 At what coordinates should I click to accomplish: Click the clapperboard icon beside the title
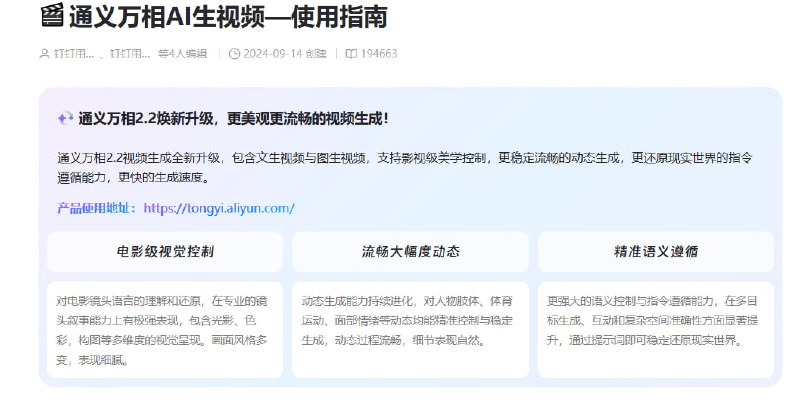click(52, 15)
